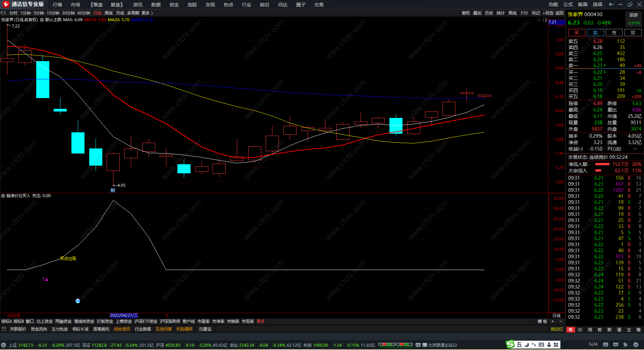Click the lightning bolt icon in status bar
This screenshot has height=350, width=644.
pyautogui.click(x=636, y=345)
